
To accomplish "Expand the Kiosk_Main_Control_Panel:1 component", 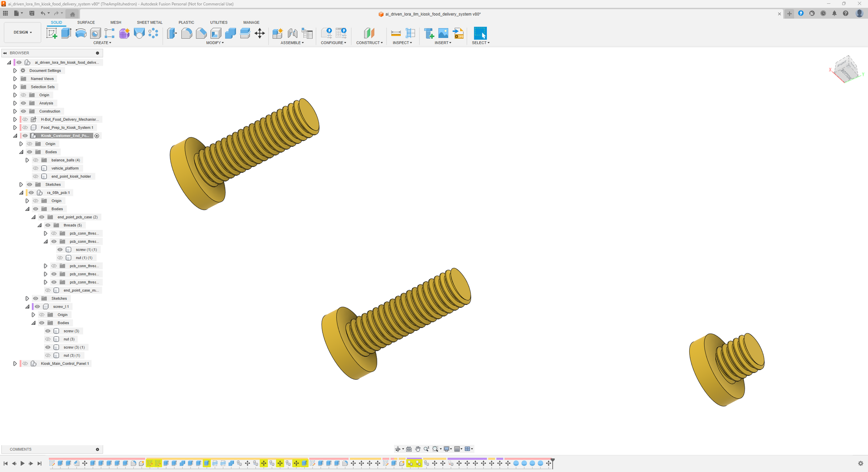I will coord(15,363).
